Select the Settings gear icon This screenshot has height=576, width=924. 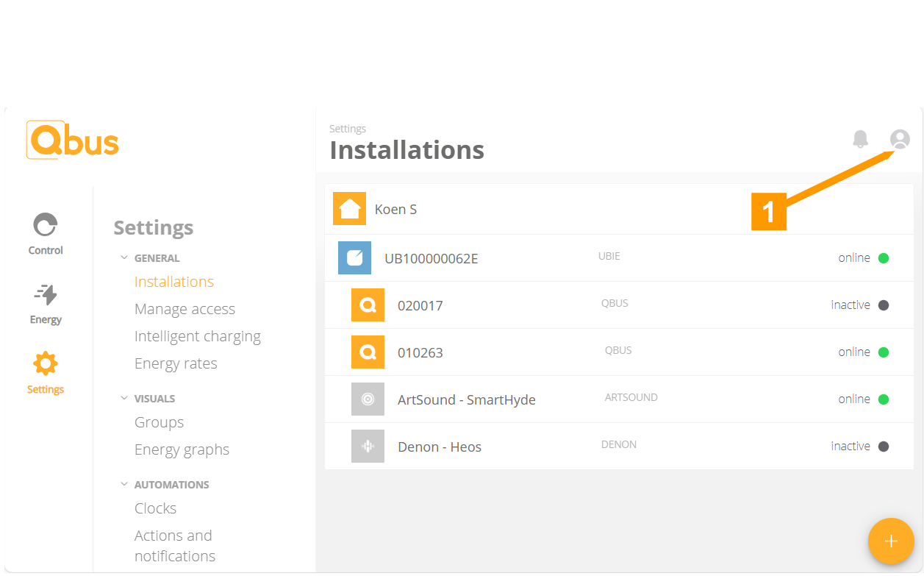tap(46, 363)
